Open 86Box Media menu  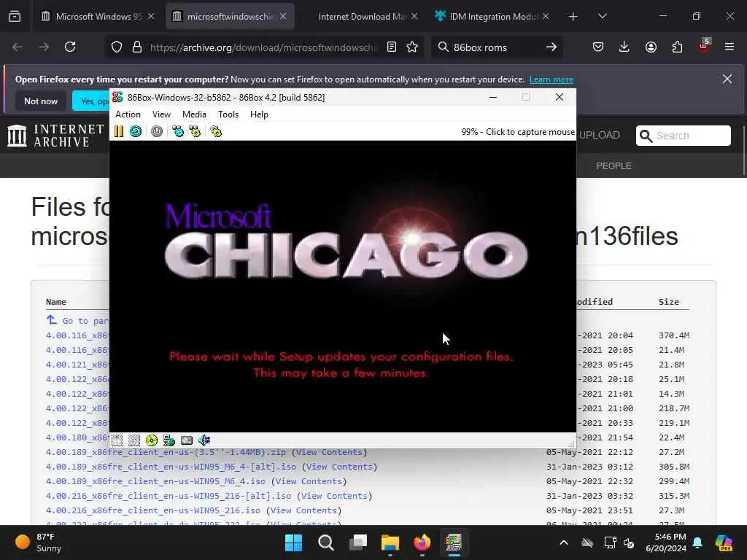pos(194,114)
